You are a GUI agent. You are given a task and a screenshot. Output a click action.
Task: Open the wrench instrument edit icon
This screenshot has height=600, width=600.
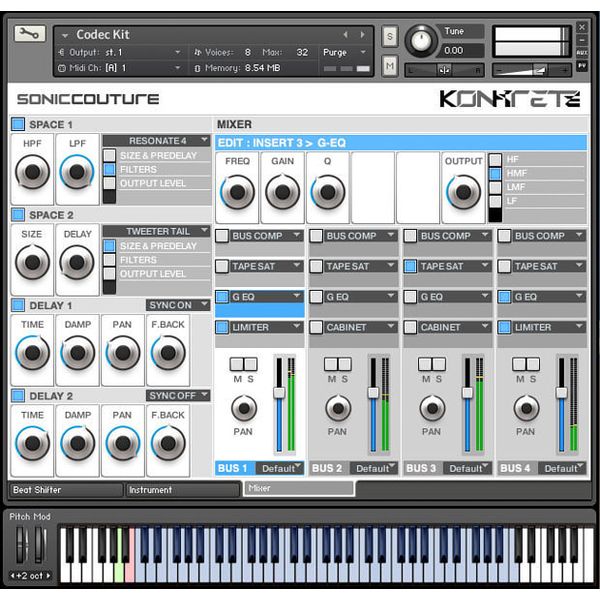pos(30,34)
